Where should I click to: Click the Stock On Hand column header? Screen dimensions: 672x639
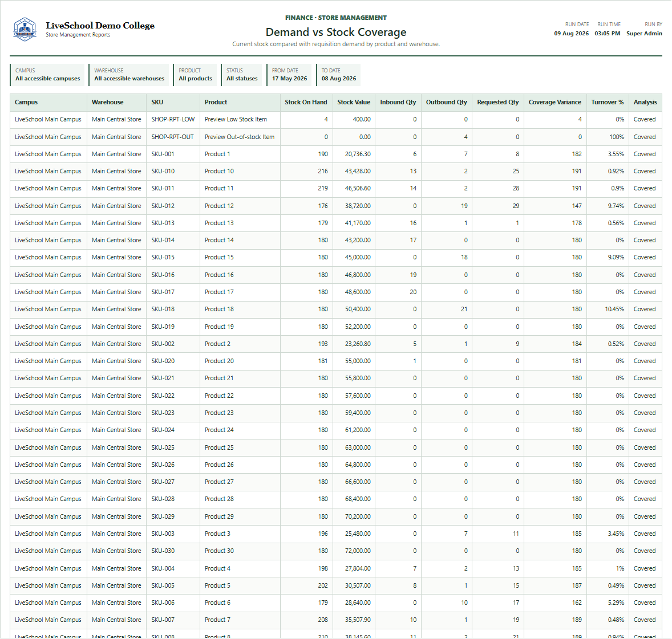point(306,103)
